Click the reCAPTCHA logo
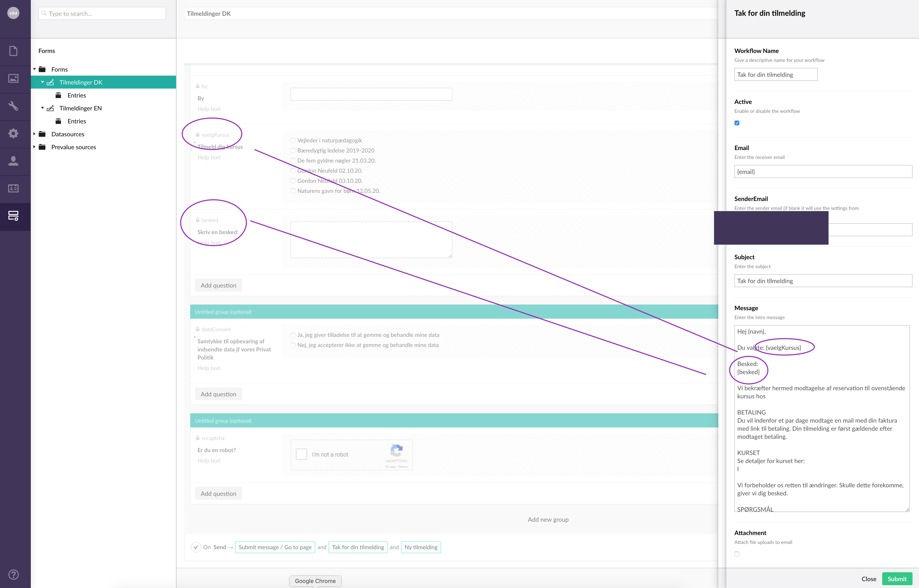Screen dimensions: 919x588 (397, 451)
